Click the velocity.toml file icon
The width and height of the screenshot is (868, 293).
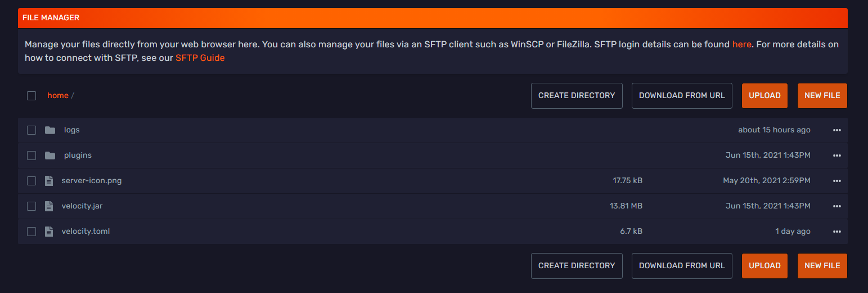(x=50, y=232)
